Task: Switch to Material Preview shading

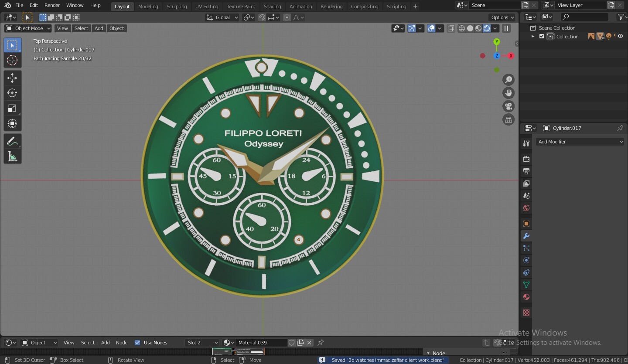Action: pos(478,28)
